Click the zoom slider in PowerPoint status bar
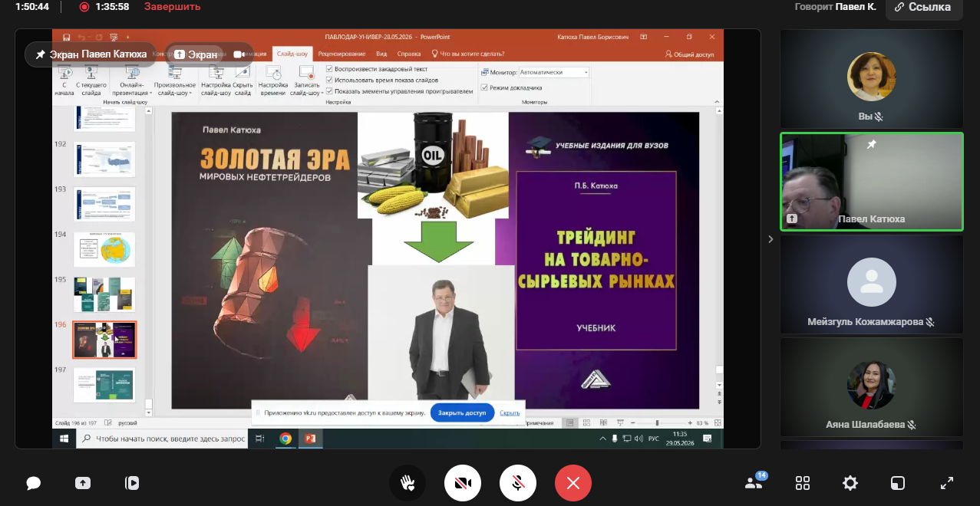 pos(658,423)
